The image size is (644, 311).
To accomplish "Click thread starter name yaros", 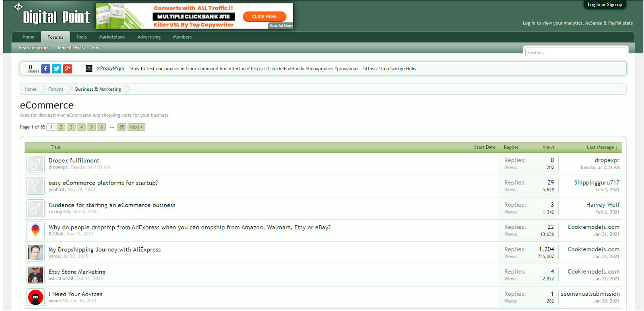I will pyautogui.click(x=54, y=256).
